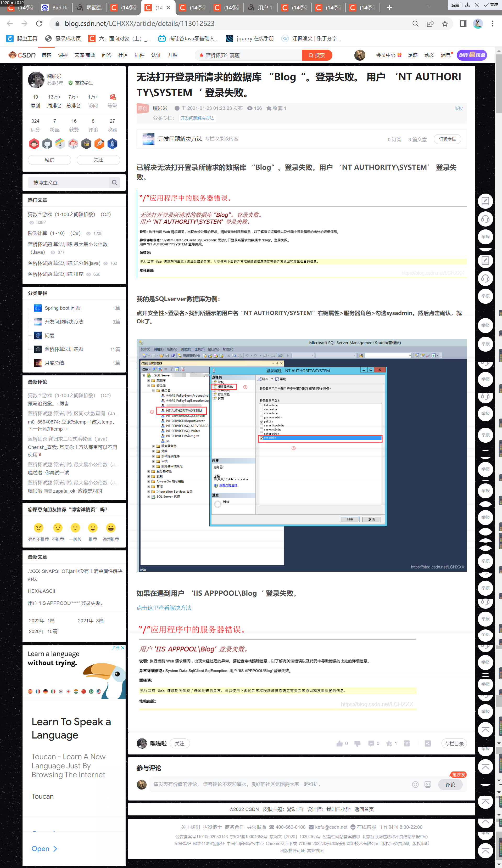Screen dimensions: 502x868
Task: Click the share-this-page icon in address bar
Action: pyautogui.click(x=430, y=24)
